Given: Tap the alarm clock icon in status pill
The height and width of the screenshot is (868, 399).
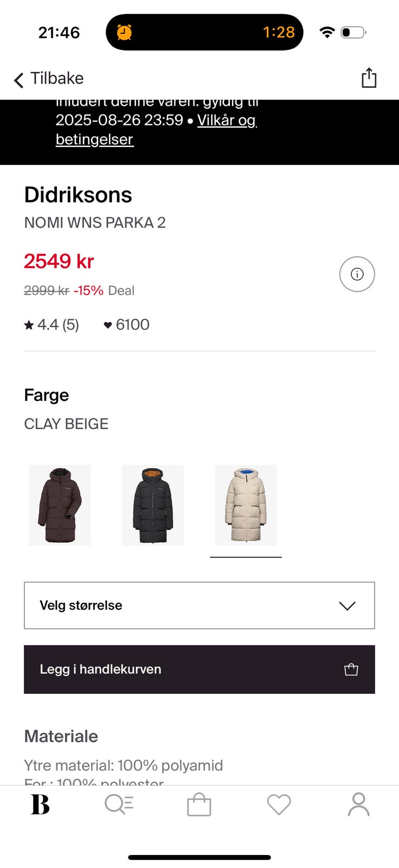Looking at the screenshot, I should (x=125, y=32).
